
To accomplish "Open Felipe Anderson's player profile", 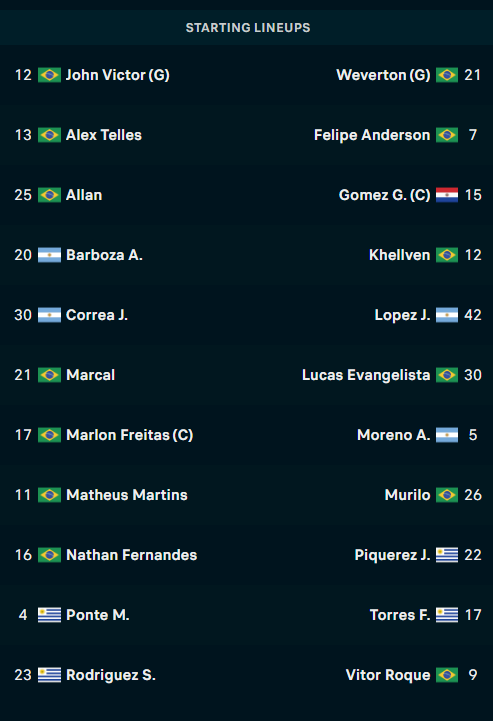I will point(372,135).
